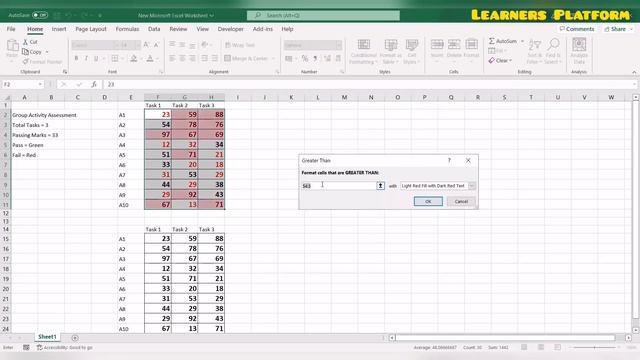Open the Developer tab
Image resolution: width=640 pixels, height=360 pixels.
point(230,29)
